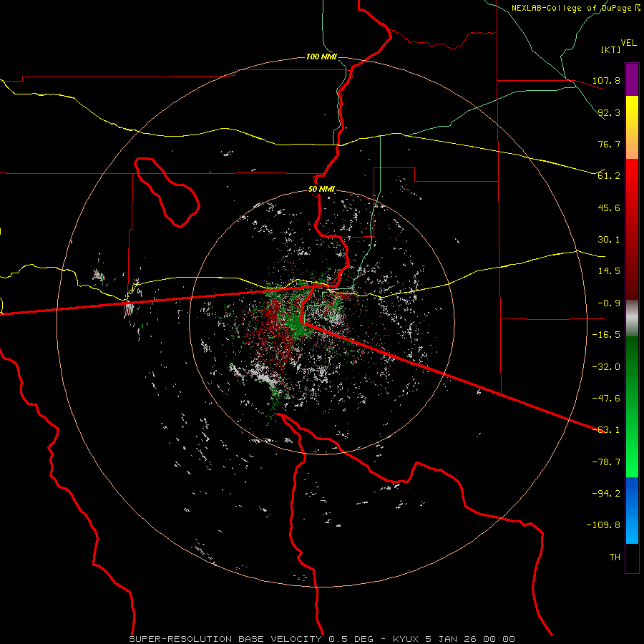Viewport: 644px width, 644px height.
Task: Click the 100 NMI range ring label
Action: (x=321, y=57)
